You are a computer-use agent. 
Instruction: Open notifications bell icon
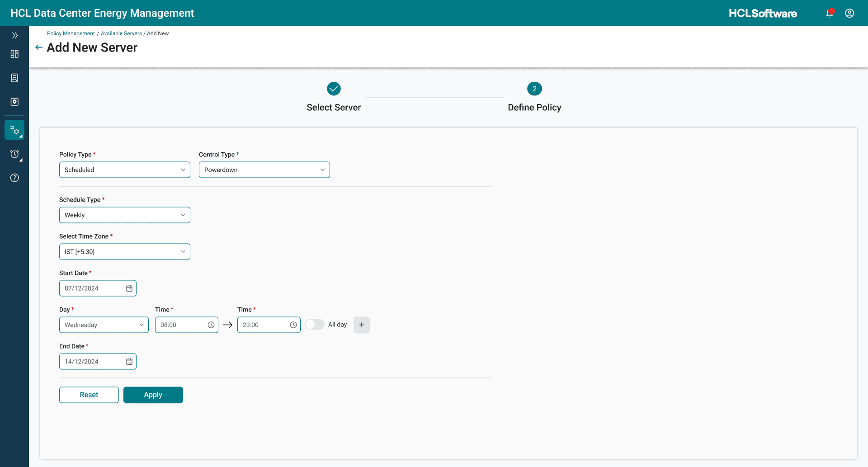830,13
